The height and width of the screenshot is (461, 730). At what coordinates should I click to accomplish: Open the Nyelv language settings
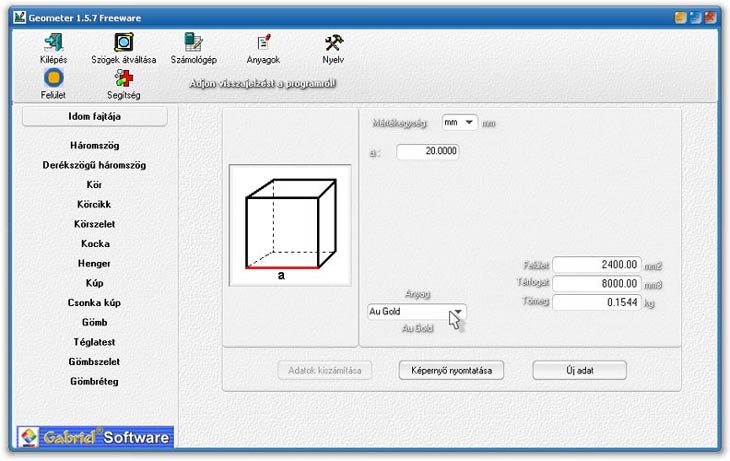[333, 43]
